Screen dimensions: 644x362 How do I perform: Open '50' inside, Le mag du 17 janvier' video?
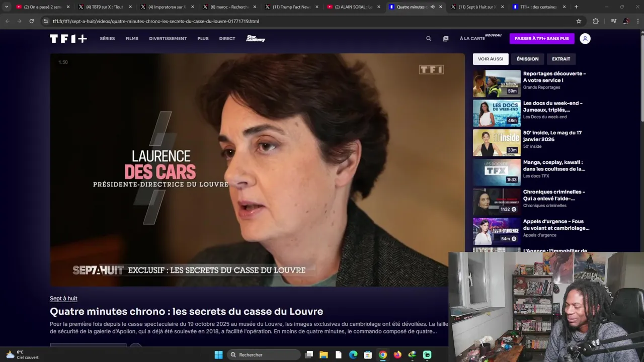(x=552, y=136)
